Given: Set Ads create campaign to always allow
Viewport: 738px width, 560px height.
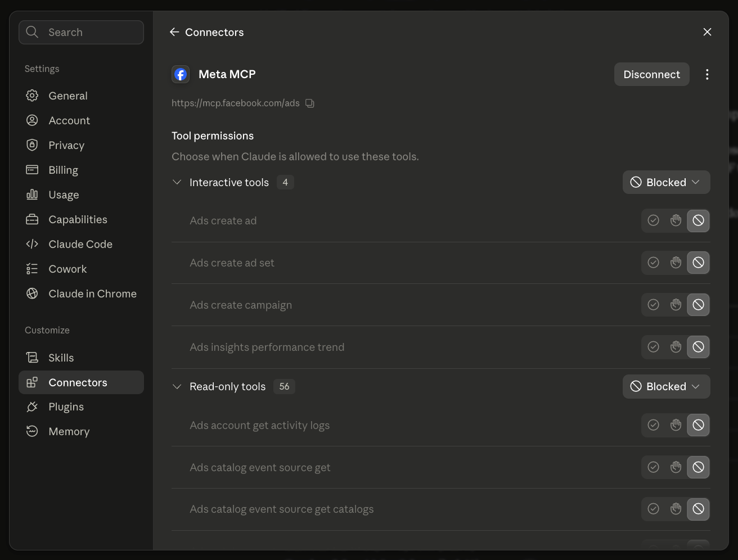Looking at the screenshot, I should click(653, 305).
